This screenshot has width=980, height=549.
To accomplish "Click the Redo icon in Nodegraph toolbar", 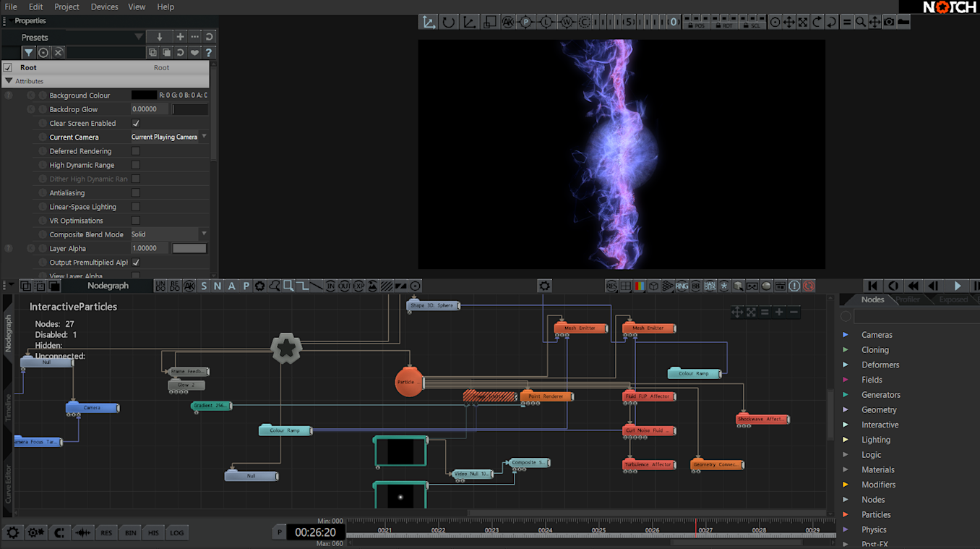I will tap(174, 286).
